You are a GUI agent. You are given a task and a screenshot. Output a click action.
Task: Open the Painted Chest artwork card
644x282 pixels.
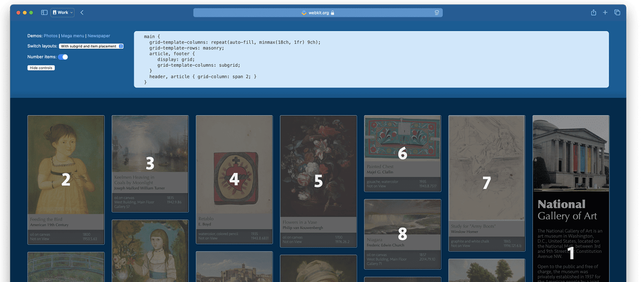point(403,154)
